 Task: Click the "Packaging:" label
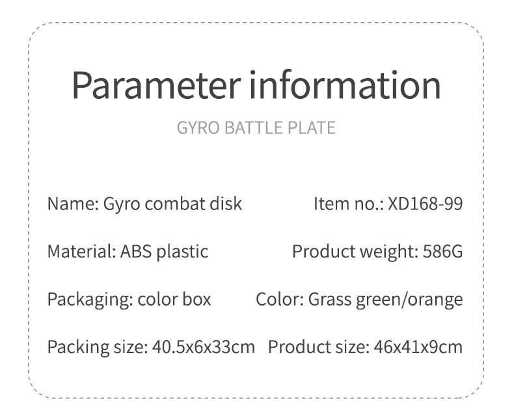click(90, 299)
